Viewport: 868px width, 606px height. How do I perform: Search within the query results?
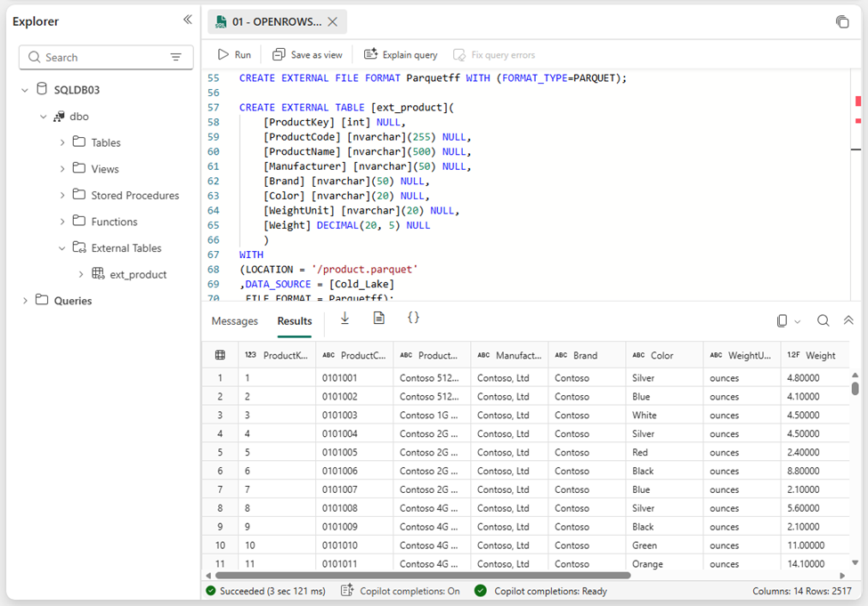pos(823,320)
